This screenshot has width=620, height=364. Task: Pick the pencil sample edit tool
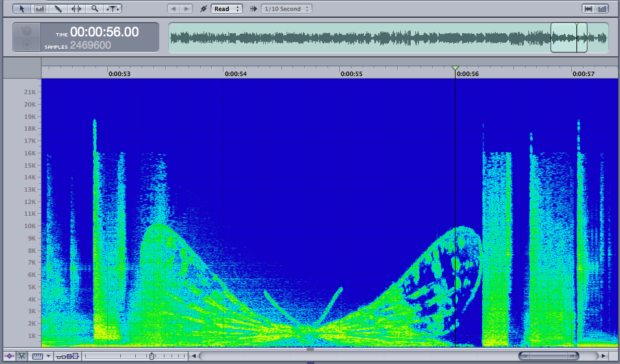coord(58,8)
